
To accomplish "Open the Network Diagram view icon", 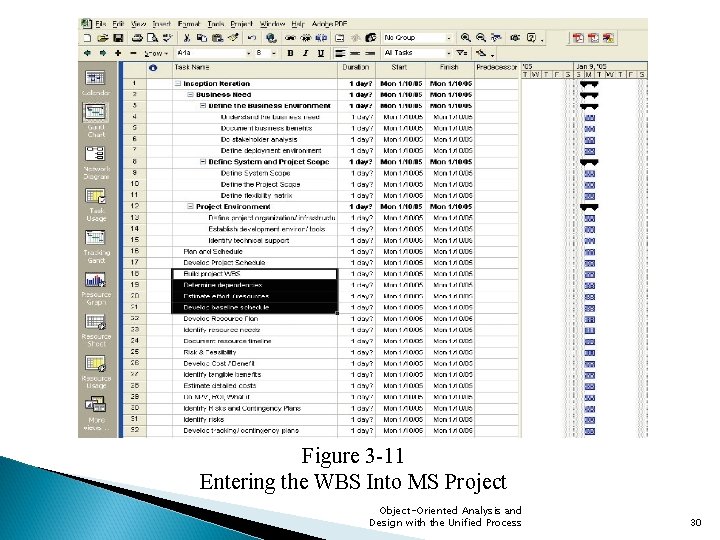I will coord(96,153).
